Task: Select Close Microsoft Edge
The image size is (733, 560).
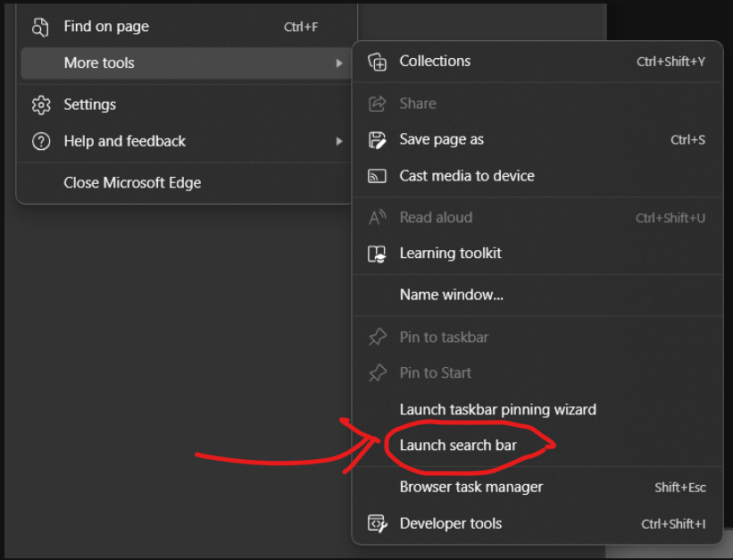Action: (186, 182)
